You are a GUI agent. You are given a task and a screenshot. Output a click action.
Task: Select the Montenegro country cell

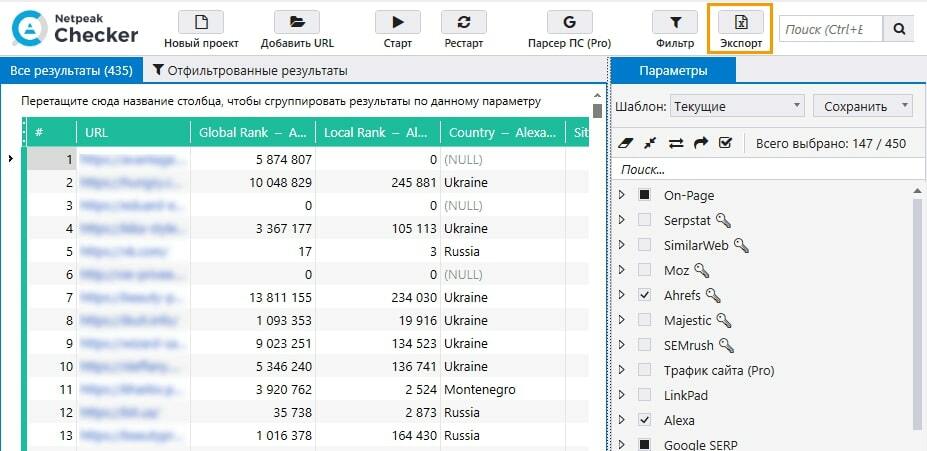pos(503,390)
